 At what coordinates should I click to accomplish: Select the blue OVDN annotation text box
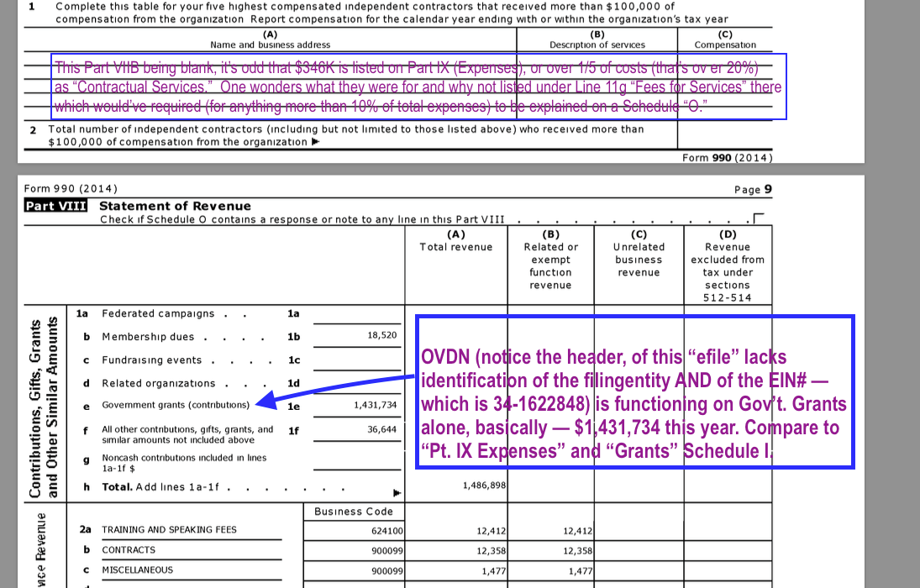[635, 392]
